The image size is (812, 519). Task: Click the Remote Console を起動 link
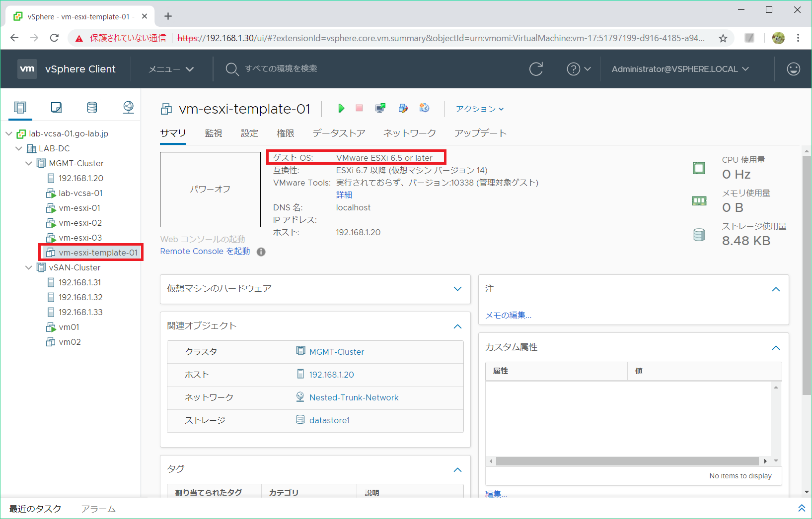coord(205,251)
